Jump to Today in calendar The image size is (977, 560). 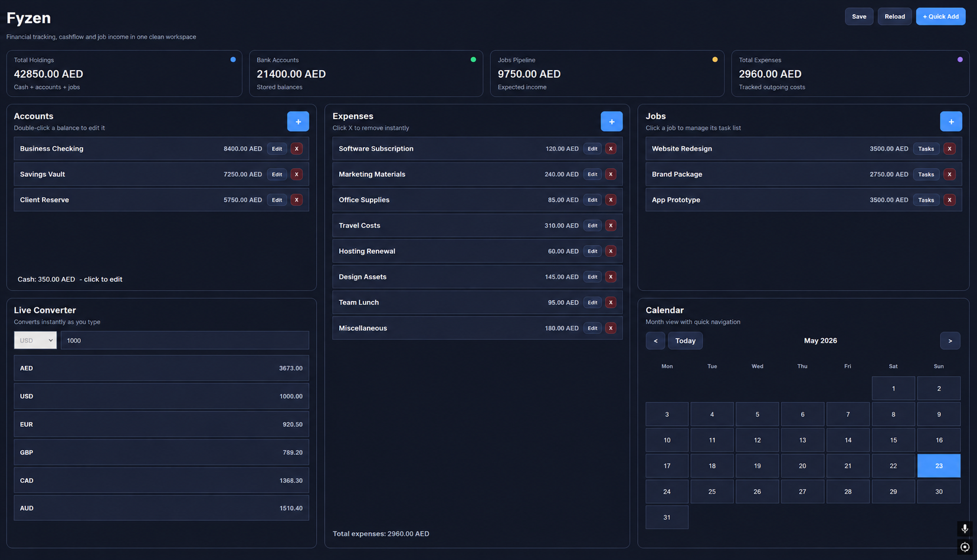coord(686,341)
